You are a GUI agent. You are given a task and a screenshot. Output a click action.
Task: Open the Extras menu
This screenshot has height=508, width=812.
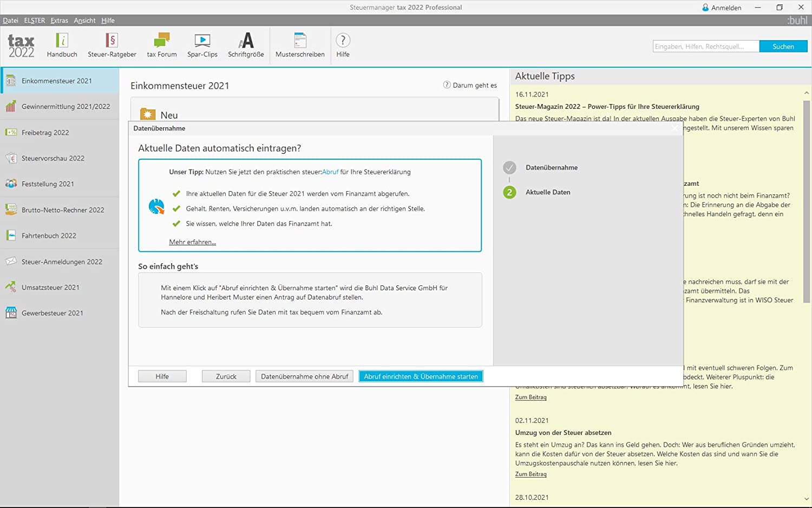coord(59,21)
